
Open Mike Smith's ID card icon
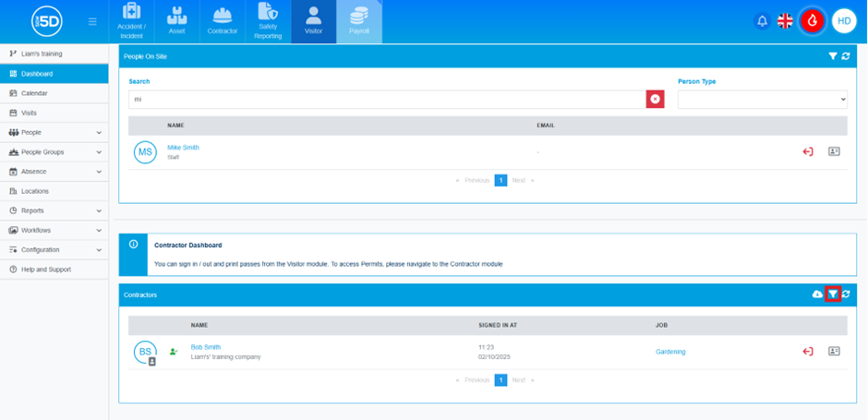(x=834, y=151)
